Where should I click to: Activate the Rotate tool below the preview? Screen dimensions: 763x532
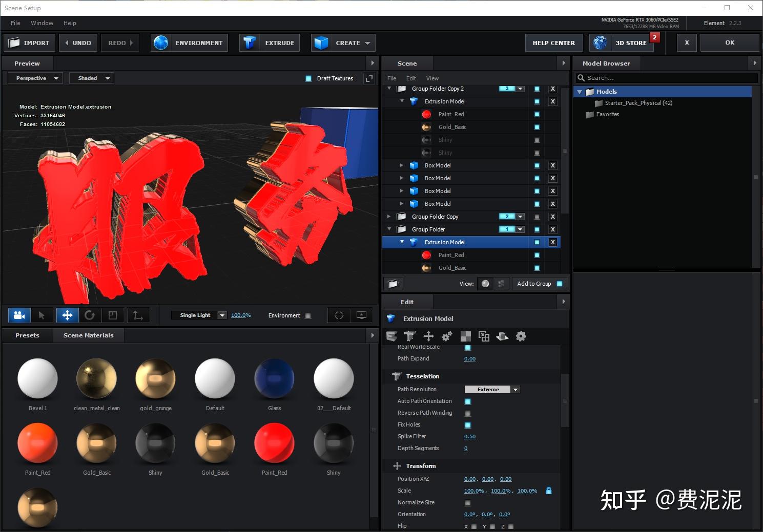coord(91,315)
